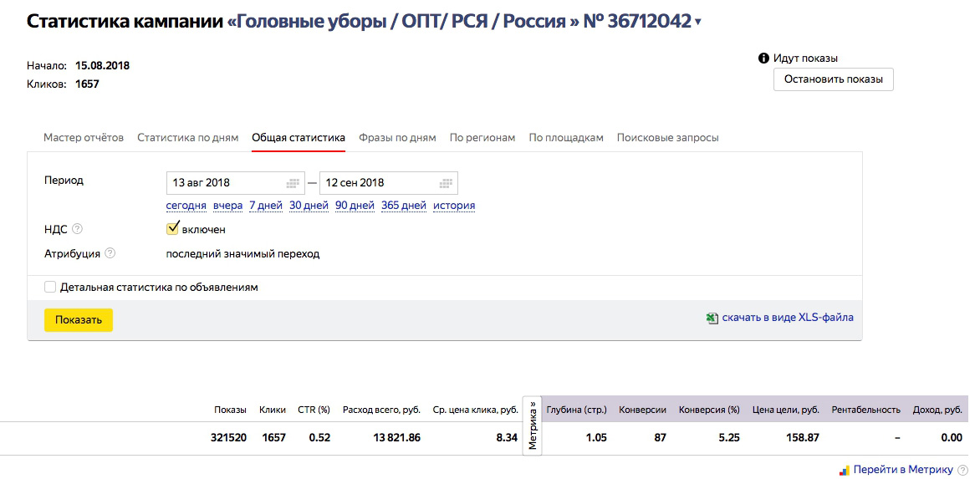
Task: Click the Клики column header
Action: coord(273,410)
